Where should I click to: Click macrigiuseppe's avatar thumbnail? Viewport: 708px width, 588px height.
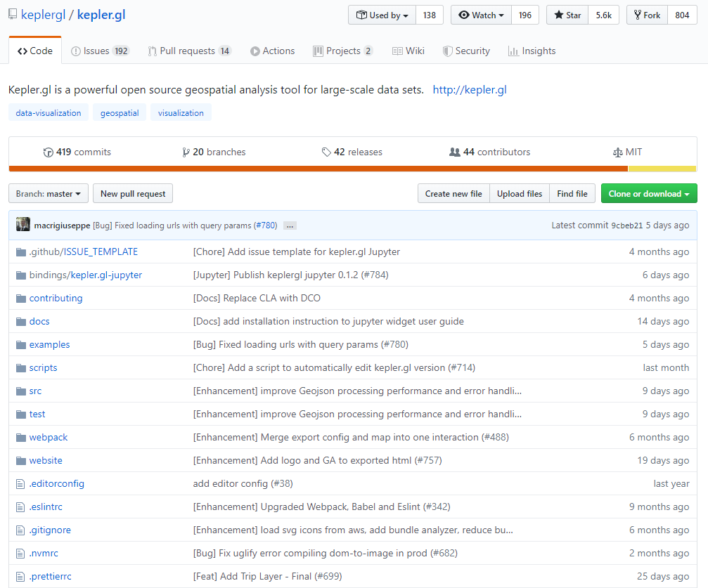click(x=23, y=225)
